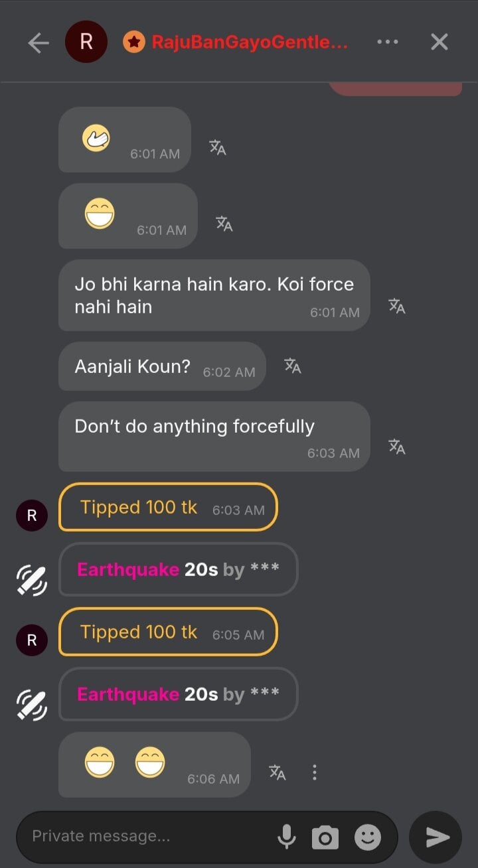This screenshot has height=868, width=478.
Task: Tap the "Tipped 100 tk" 6:05 AM bubble
Action: [168, 632]
